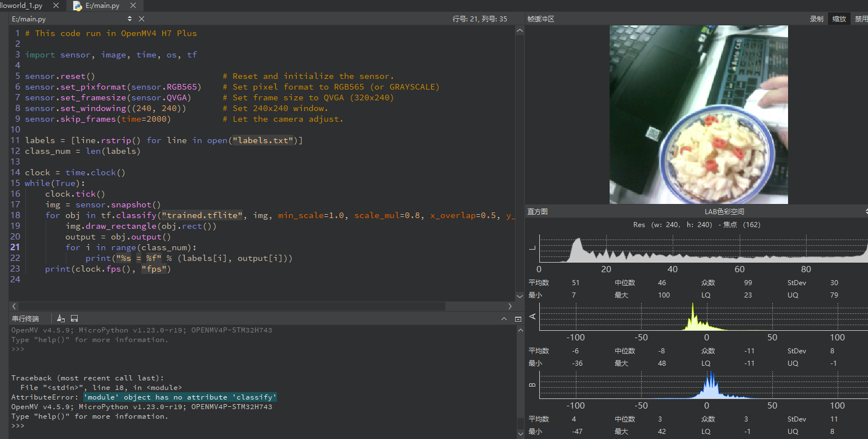Viewport: 868px width, 439px height.
Task: Click the L channel 众数 value 99
Action: tap(748, 282)
